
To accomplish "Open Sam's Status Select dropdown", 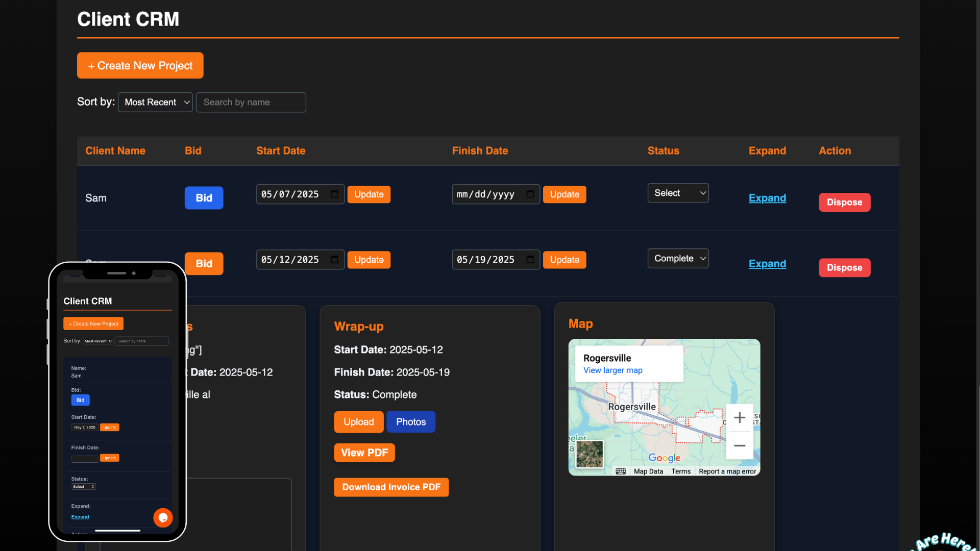I will 678,193.
